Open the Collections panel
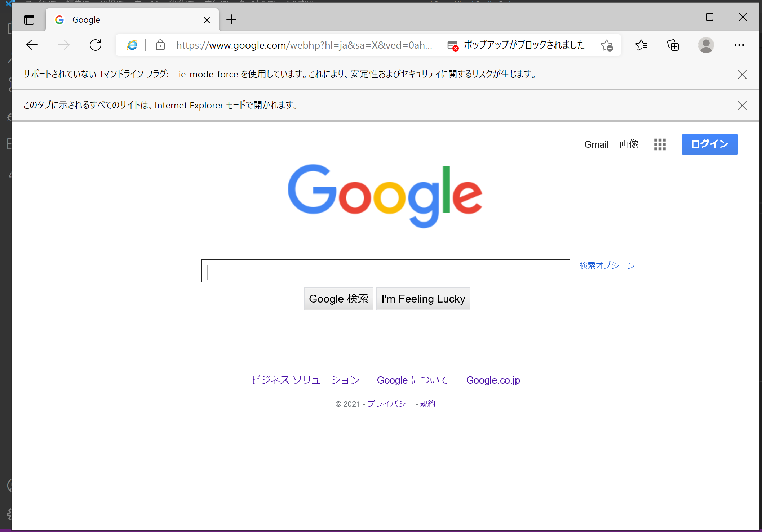762x532 pixels. (673, 45)
